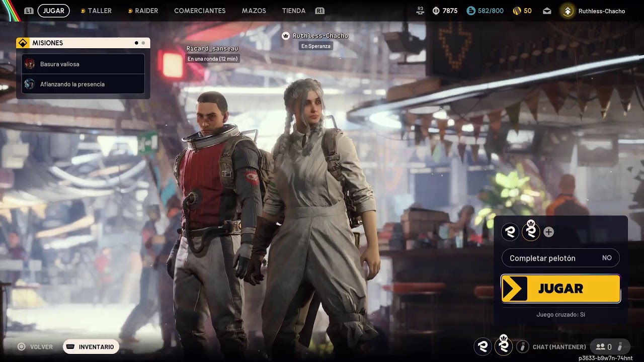
Task: Click the Misiones page indicator dots
Action: 140,43
